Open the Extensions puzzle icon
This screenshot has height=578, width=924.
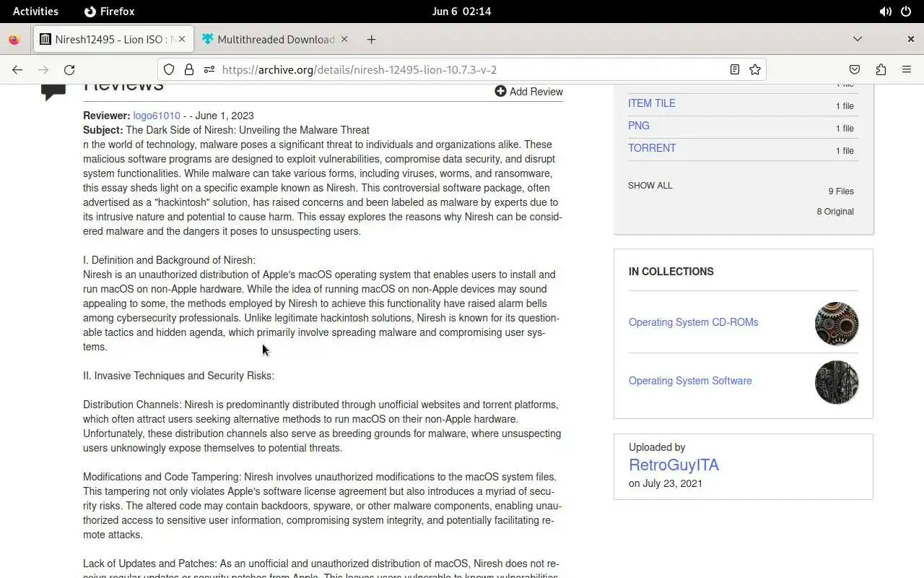pyautogui.click(x=881, y=69)
